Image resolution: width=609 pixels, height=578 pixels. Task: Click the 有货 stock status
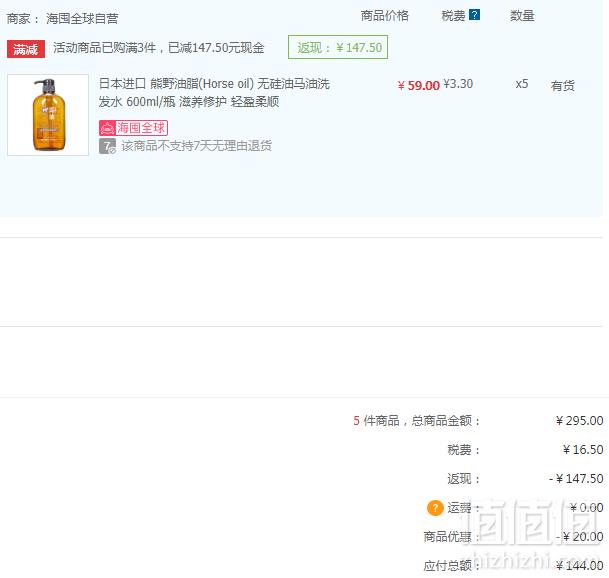coord(562,85)
